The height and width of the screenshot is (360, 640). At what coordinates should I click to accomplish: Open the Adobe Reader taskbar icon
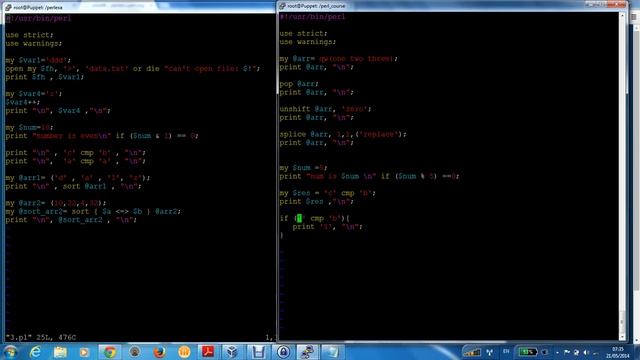208,352
